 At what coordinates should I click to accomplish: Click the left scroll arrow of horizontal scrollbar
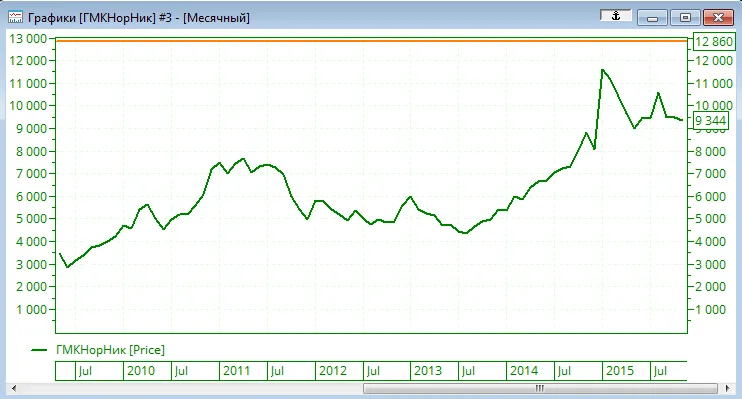14,389
